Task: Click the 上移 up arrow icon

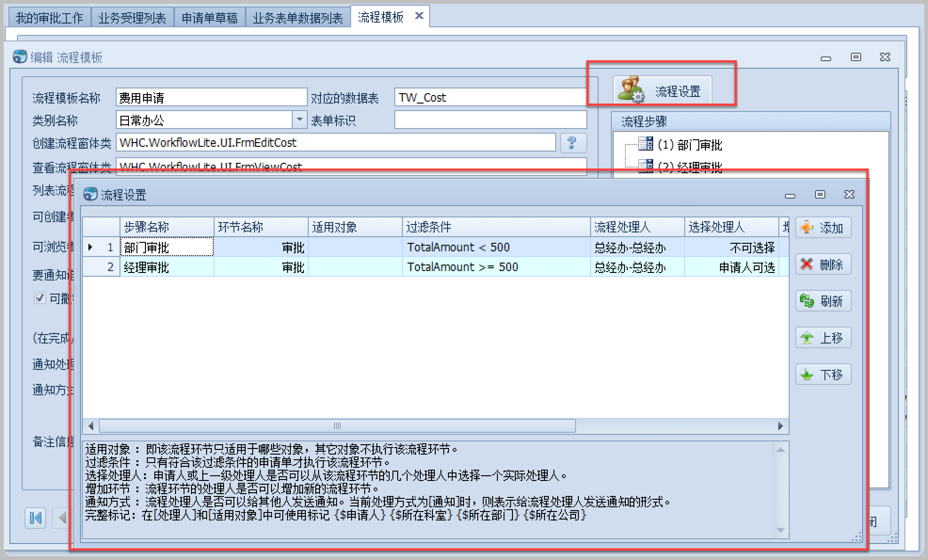Action: [807, 338]
